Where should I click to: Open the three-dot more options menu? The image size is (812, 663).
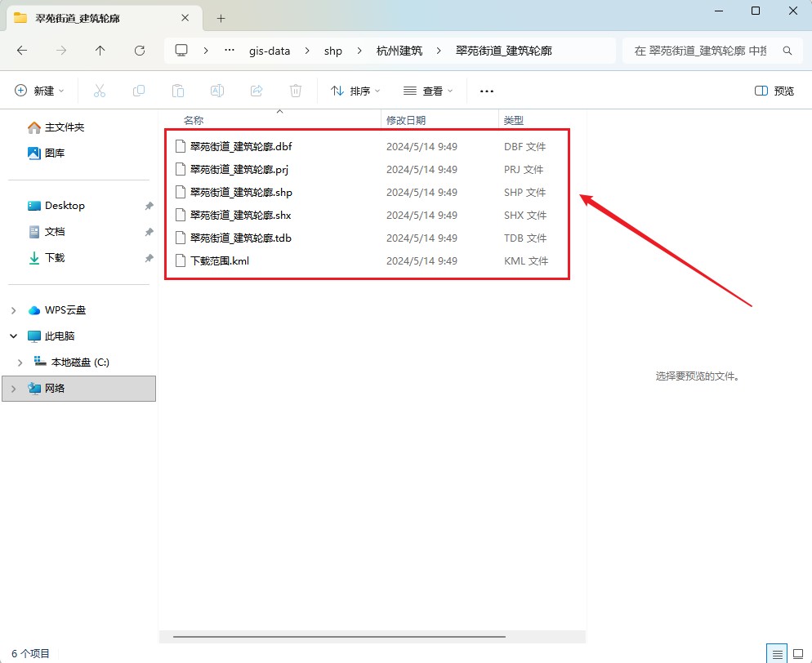tap(487, 91)
